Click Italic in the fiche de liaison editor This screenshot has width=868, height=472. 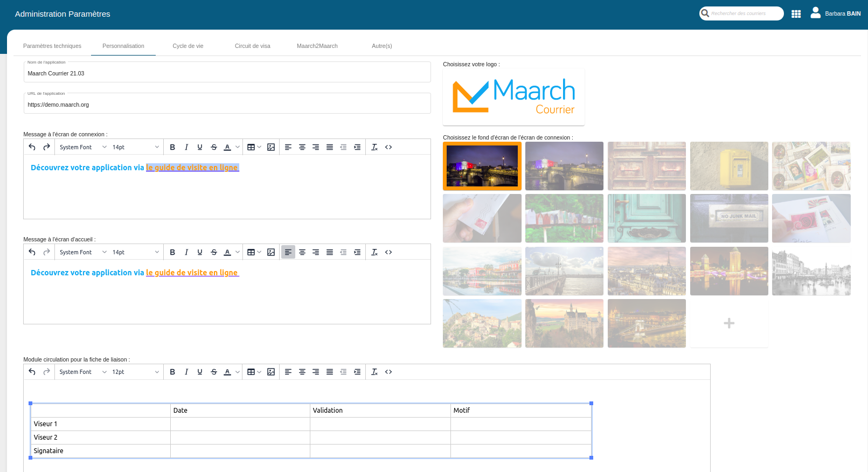click(186, 372)
